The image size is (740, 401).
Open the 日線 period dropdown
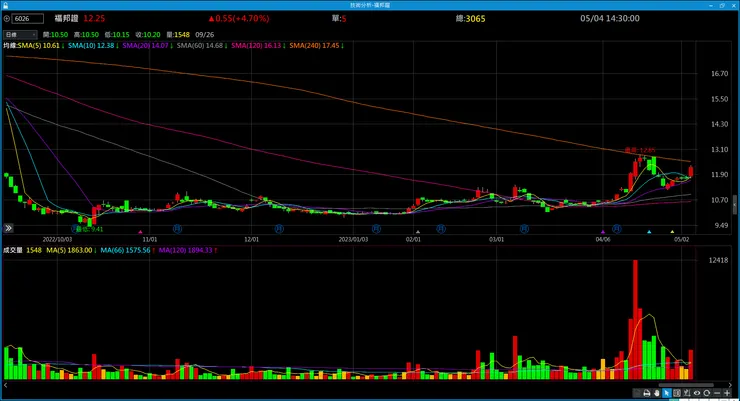[20, 35]
